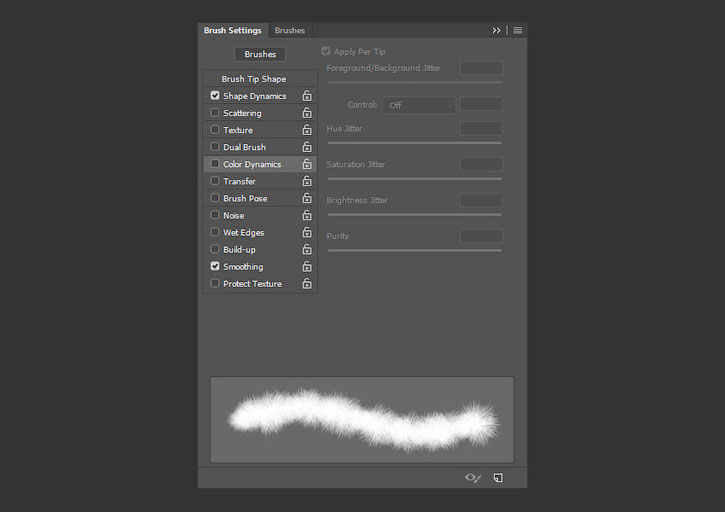
Task: Open the Control dropdown set to Off
Action: [419, 105]
